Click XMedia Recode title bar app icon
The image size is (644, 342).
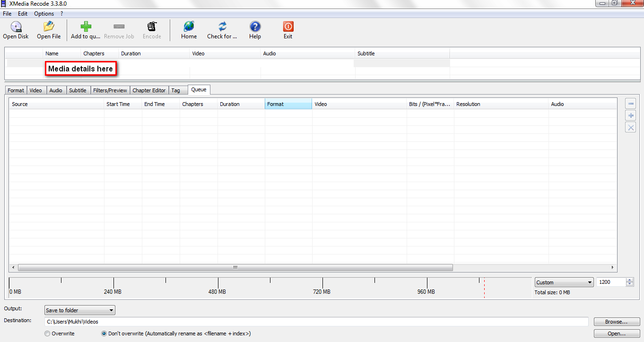coord(4,3)
